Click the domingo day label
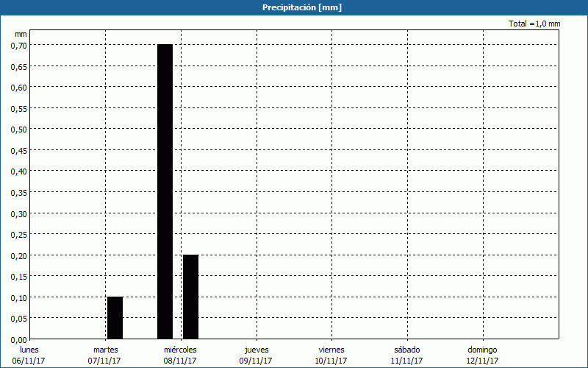 click(x=482, y=350)
